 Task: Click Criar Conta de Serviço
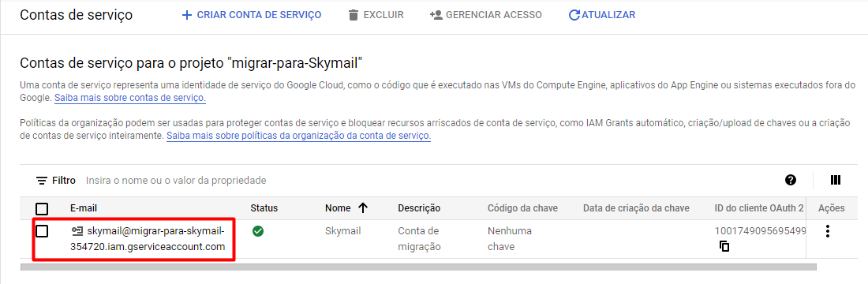[251, 15]
